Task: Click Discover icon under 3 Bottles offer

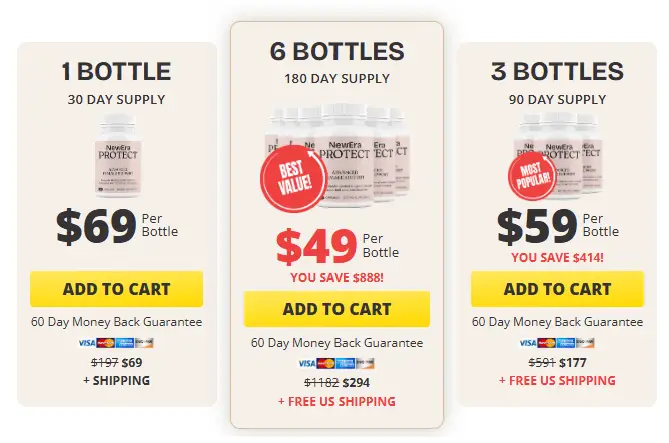Action: 587,342
